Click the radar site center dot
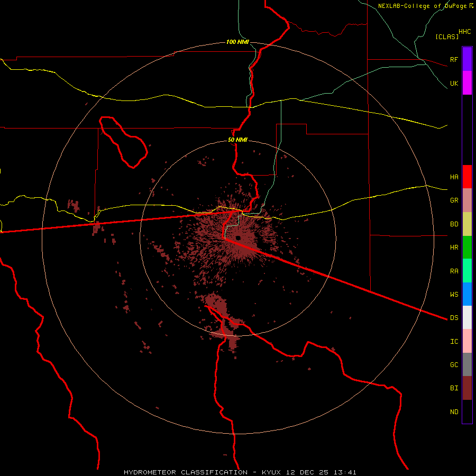 pyautogui.click(x=238, y=237)
